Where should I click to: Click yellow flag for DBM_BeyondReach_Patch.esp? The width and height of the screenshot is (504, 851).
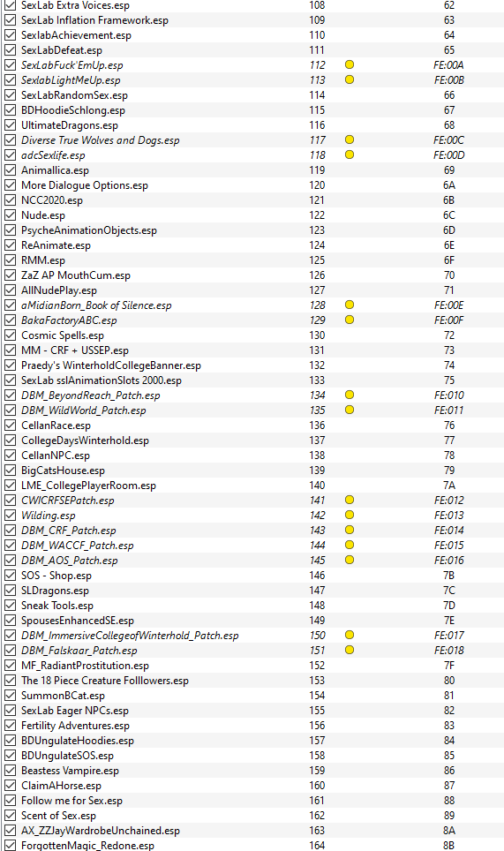point(350,395)
